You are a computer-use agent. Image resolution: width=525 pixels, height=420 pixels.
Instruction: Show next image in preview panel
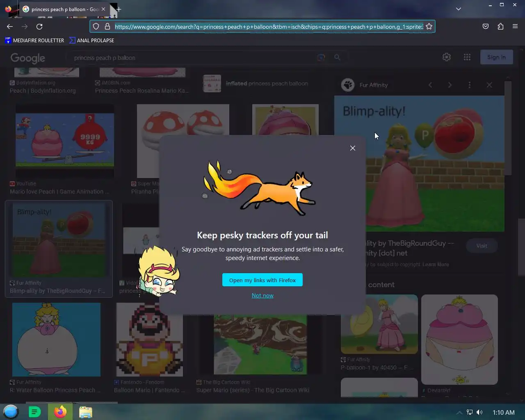(450, 85)
